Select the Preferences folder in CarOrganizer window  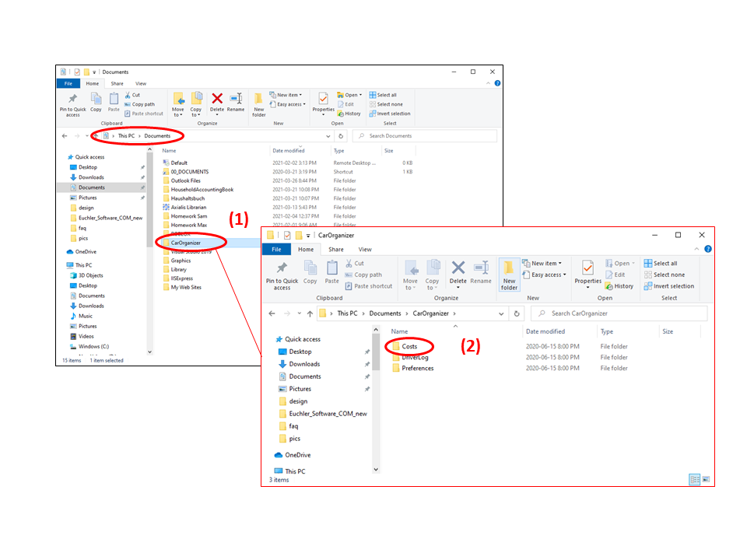(x=417, y=368)
